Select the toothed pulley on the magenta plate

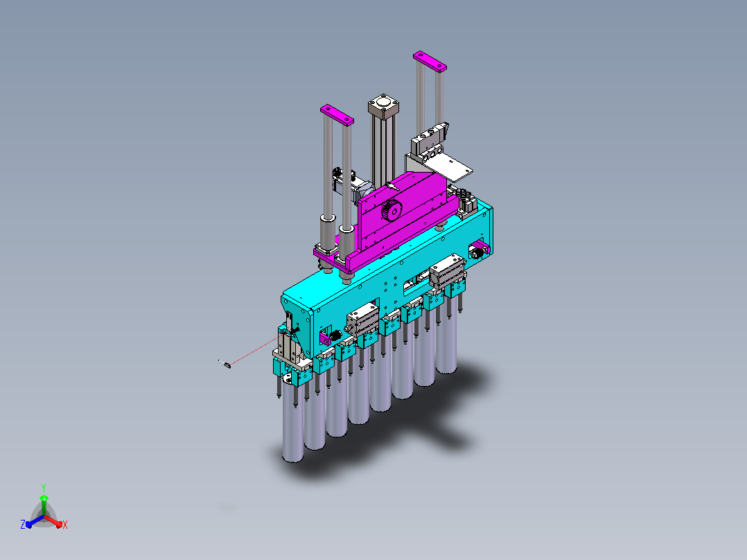coord(392,211)
